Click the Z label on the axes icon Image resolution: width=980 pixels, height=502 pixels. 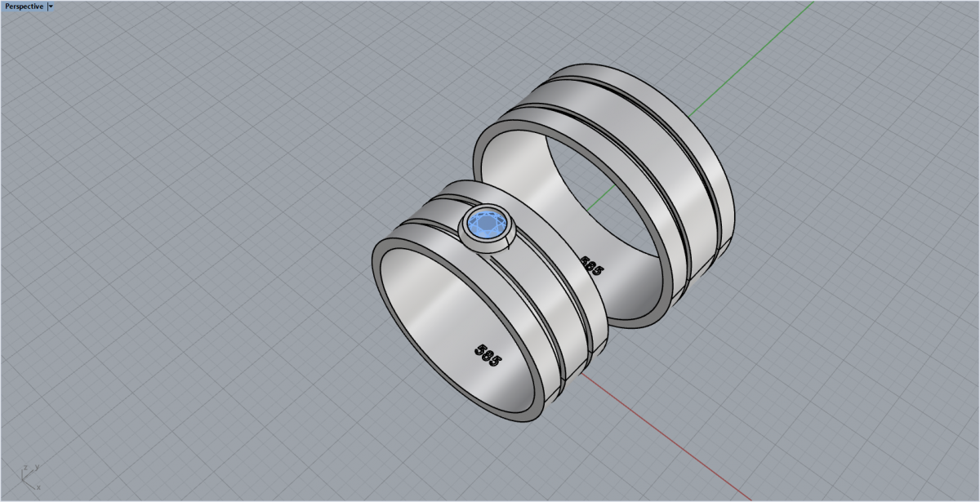(24, 468)
